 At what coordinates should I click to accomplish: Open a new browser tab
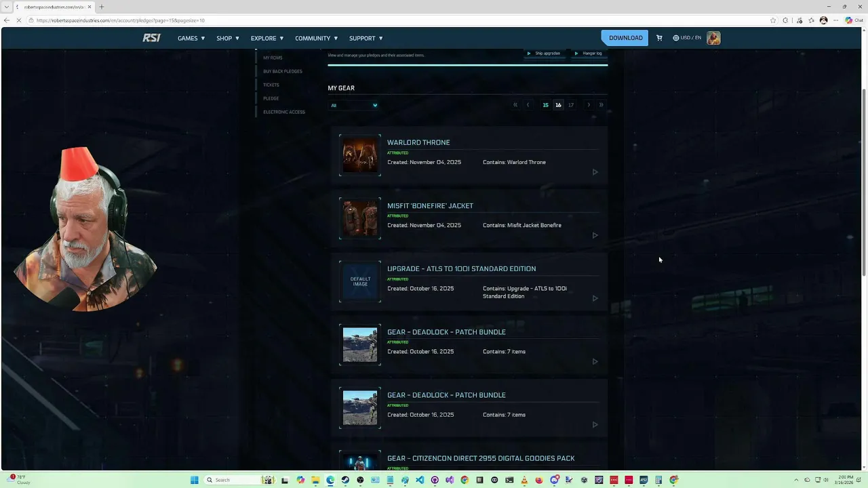(102, 7)
